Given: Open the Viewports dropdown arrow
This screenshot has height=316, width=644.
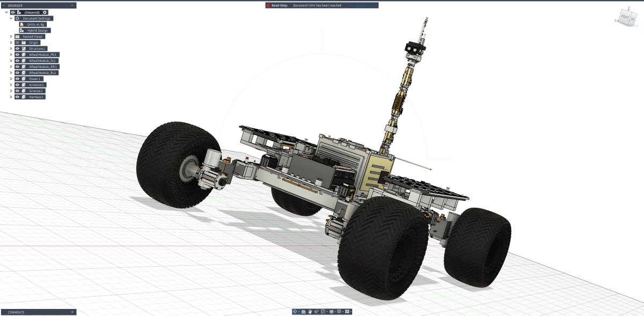Looking at the screenshot, I should click(x=350, y=311).
